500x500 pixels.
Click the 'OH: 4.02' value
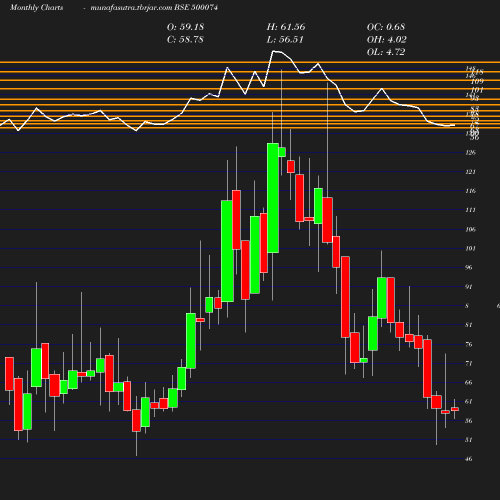tap(387, 39)
